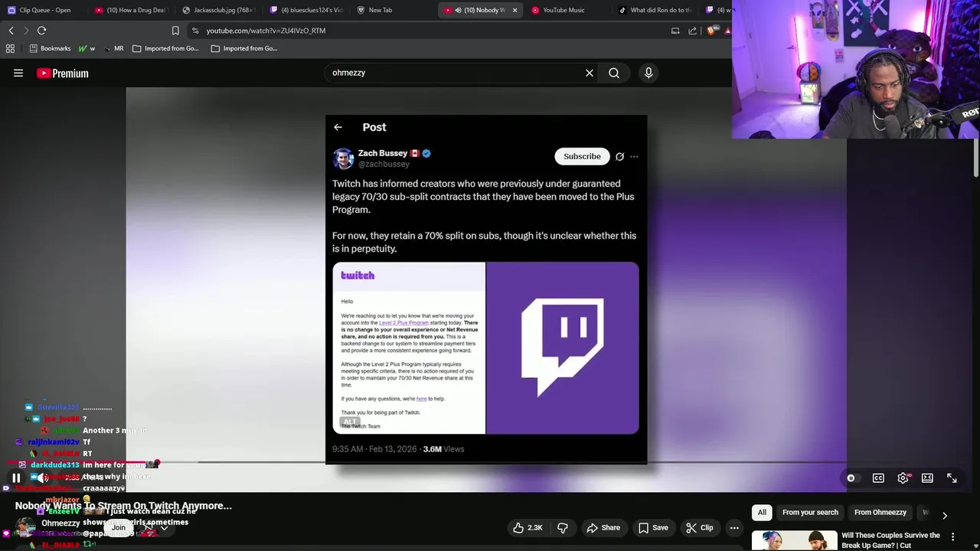The width and height of the screenshot is (980, 551).
Task: Open the 'w' bookmark
Action: [x=87, y=48]
